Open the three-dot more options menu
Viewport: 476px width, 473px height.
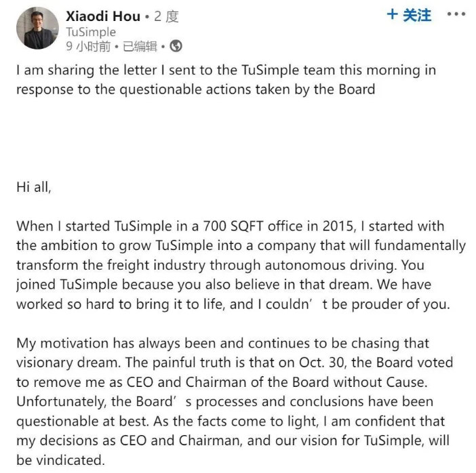click(x=456, y=15)
